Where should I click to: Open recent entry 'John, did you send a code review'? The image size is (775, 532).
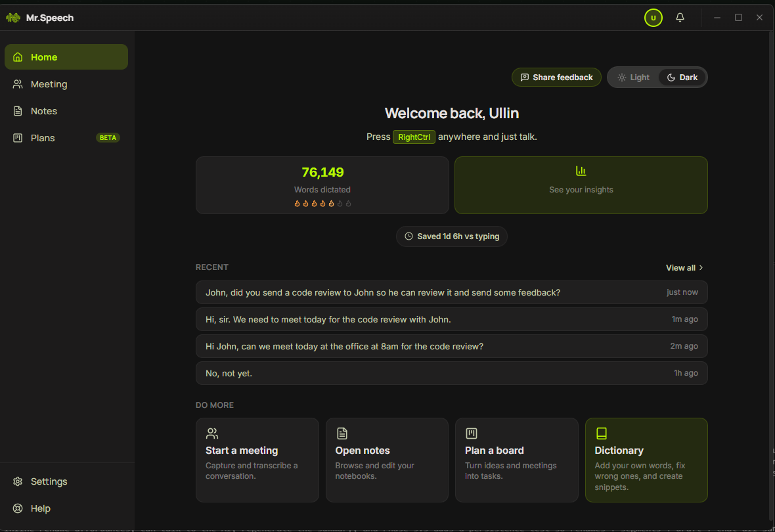452,292
